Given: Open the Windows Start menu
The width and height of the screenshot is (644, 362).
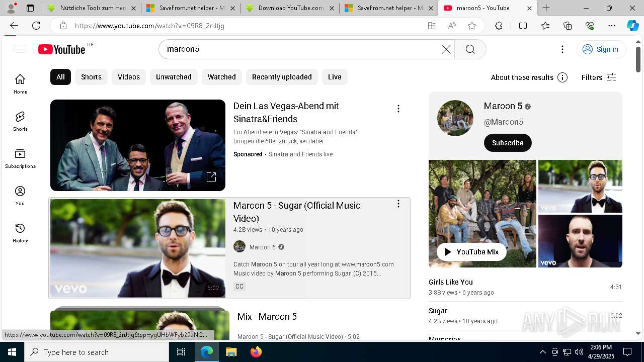Looking at the screenshot, I should (x=12, y=352).
